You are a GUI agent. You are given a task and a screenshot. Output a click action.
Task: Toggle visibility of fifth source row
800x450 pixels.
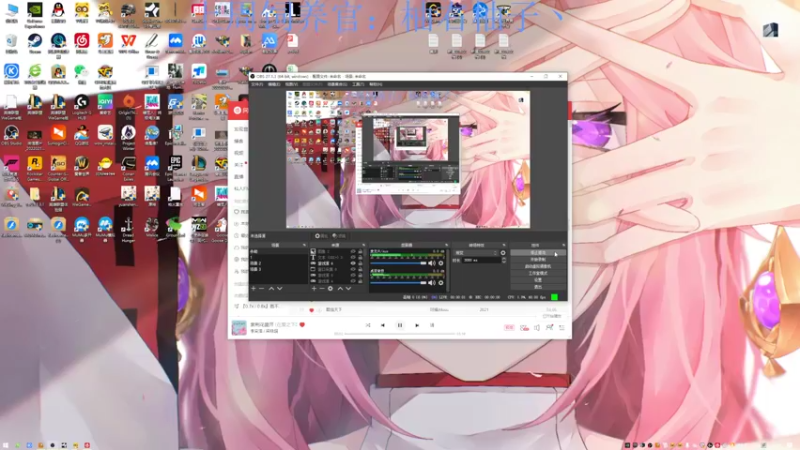point(353,276)
